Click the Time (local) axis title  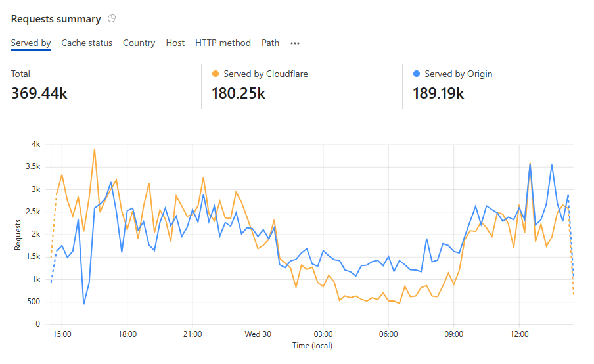point(313,346)
